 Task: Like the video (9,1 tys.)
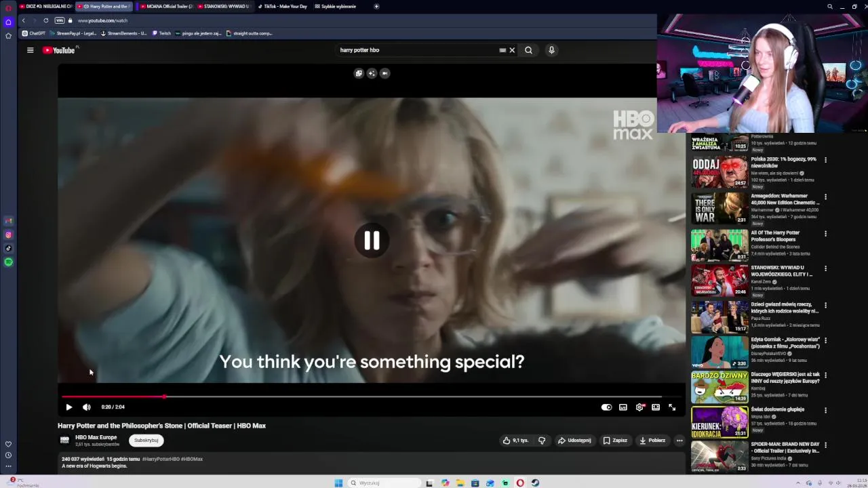coord(515,441)
